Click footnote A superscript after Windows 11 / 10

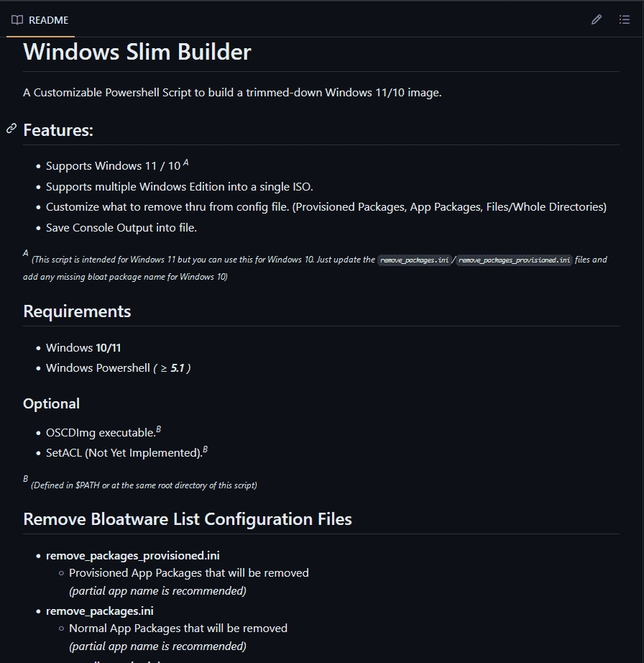click(x=185, y=161)
